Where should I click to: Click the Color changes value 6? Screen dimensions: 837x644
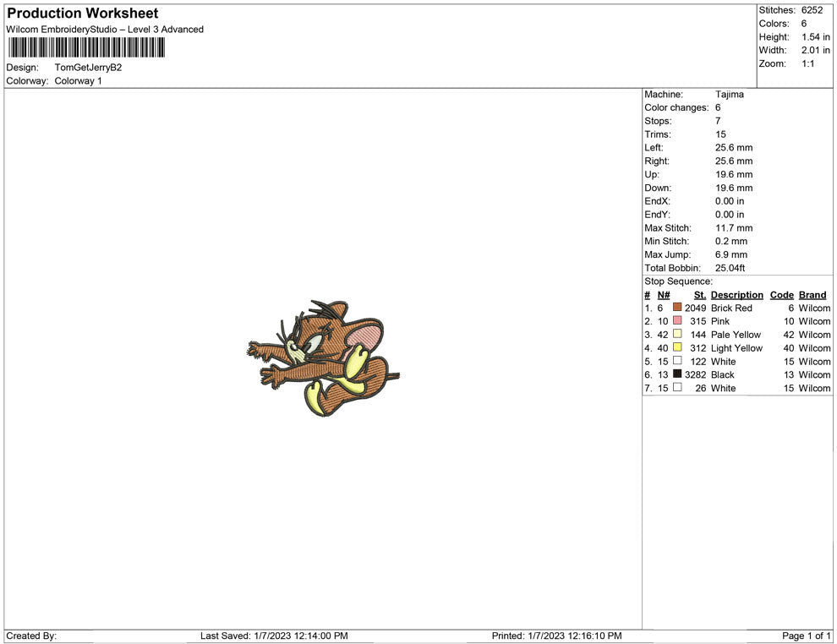click(718, 107)
